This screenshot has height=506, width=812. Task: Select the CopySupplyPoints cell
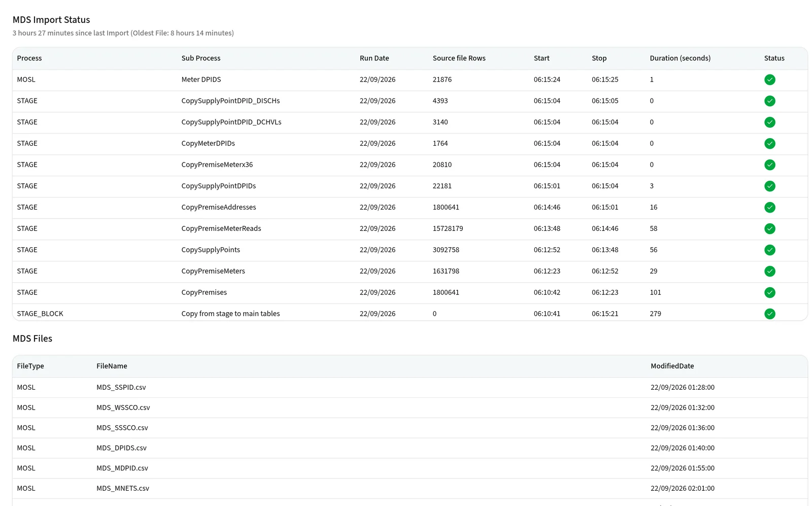click(211, 250)
